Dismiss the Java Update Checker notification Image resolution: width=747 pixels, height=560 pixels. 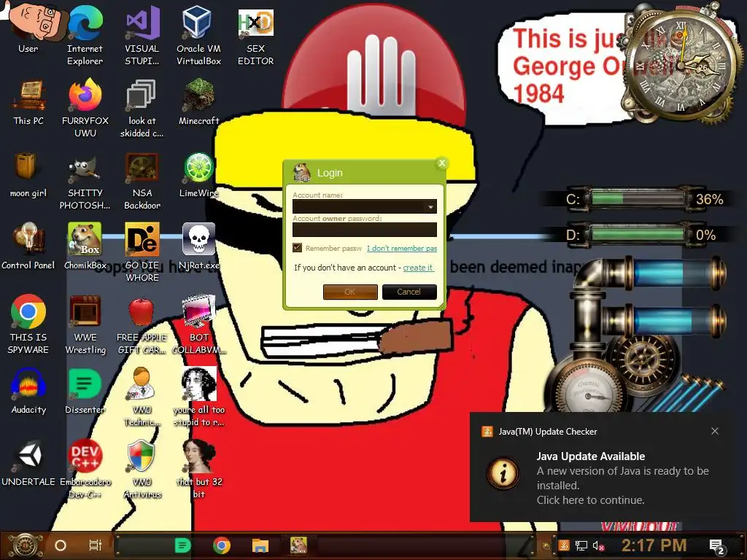click(715, 431)
